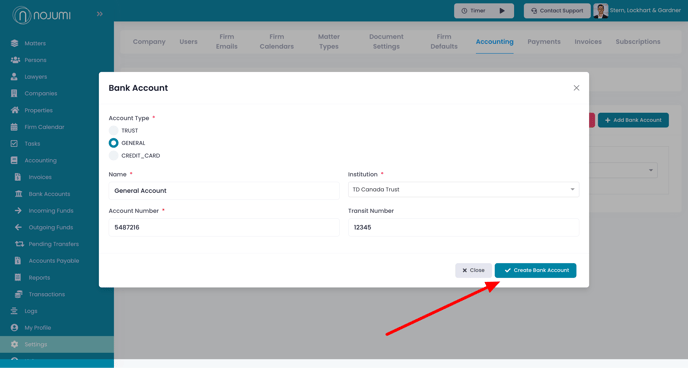Choose the CREDIT_CARD account type radio
Screen dimensions: 688x368
click(114, 156)
